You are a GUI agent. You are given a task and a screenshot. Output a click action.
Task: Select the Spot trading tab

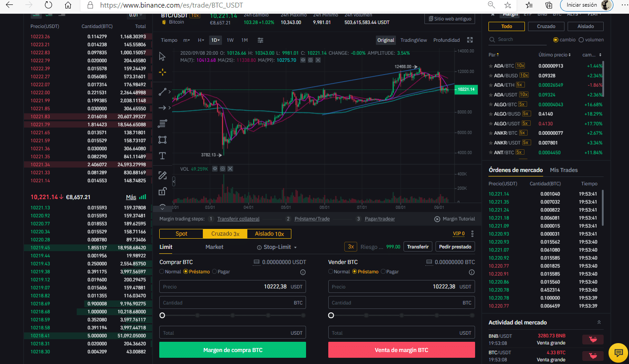click(181, 234)
